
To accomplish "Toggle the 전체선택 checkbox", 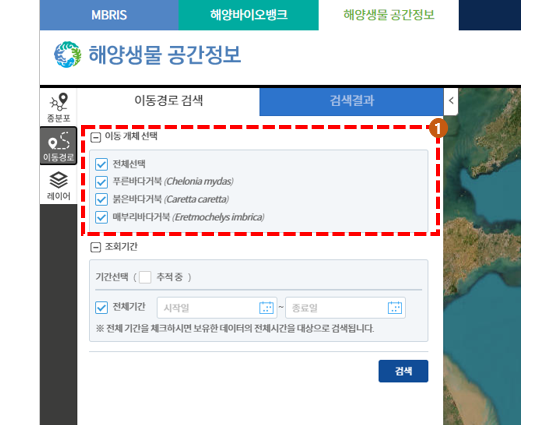I will pyautogui.click(x=101, y=164).
